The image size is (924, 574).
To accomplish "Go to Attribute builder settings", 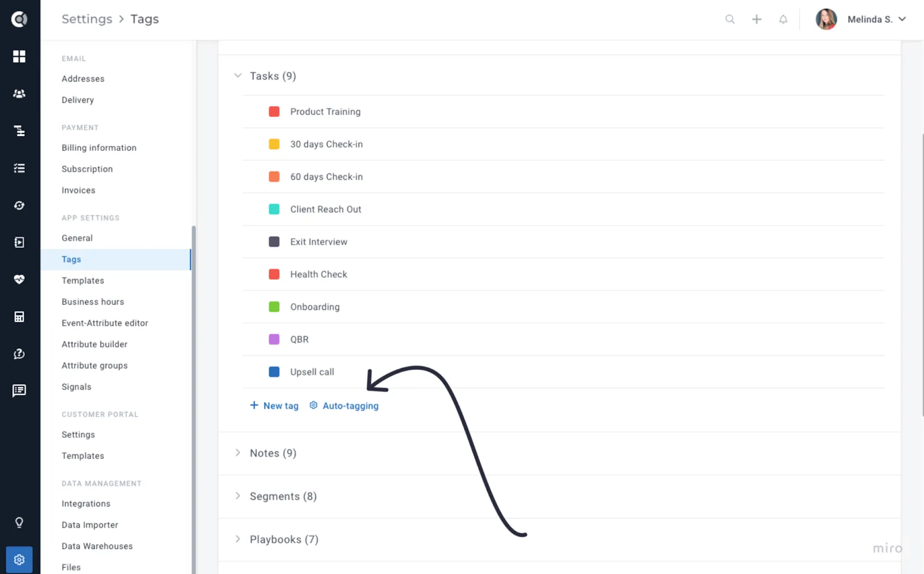I will point(95,344).
